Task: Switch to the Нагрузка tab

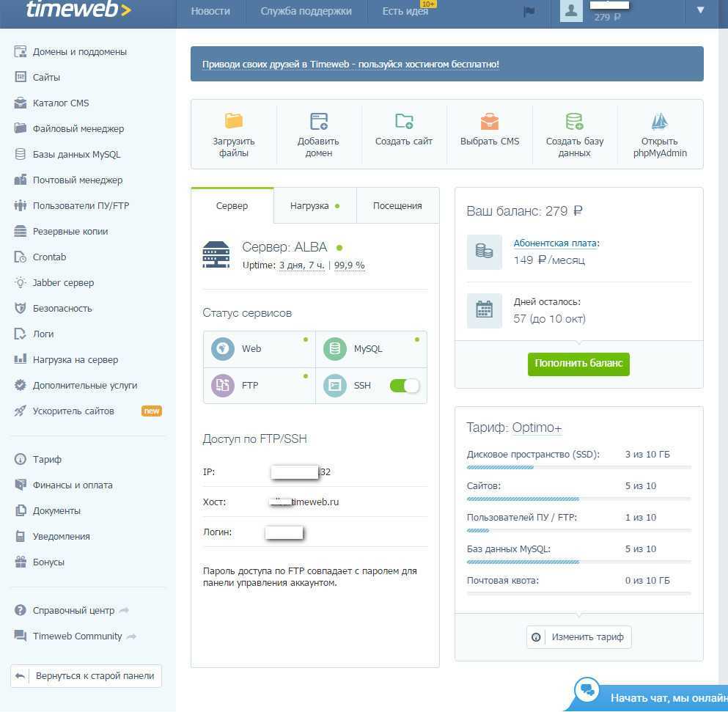Action: click(315, 206)
